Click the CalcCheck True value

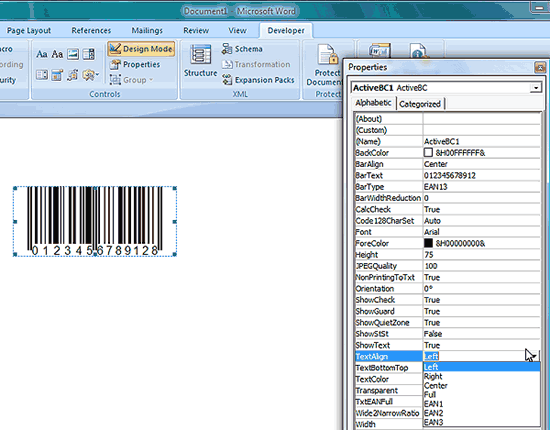click(x=482, y=209)
